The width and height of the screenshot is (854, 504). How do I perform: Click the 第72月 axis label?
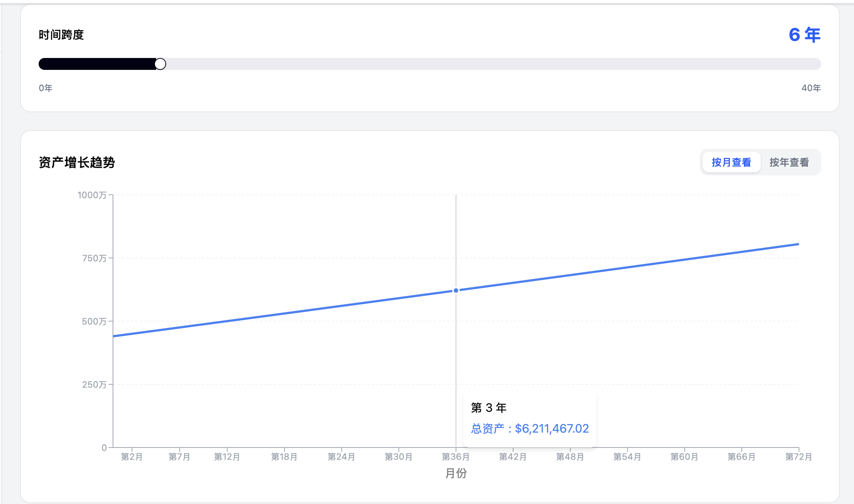pyautogui.click(x=798, y=456)
